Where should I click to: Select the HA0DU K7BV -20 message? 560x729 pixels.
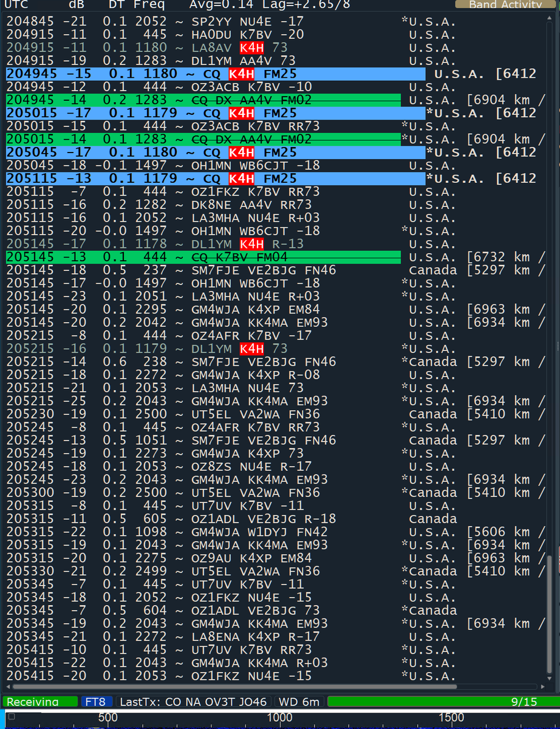(248, 35)
